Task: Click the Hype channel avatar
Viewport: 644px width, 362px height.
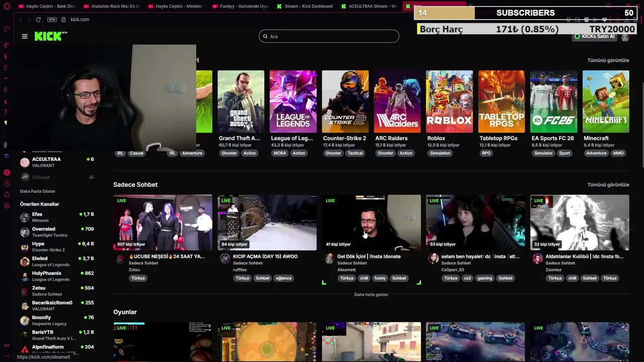Action: pos(25,247)
